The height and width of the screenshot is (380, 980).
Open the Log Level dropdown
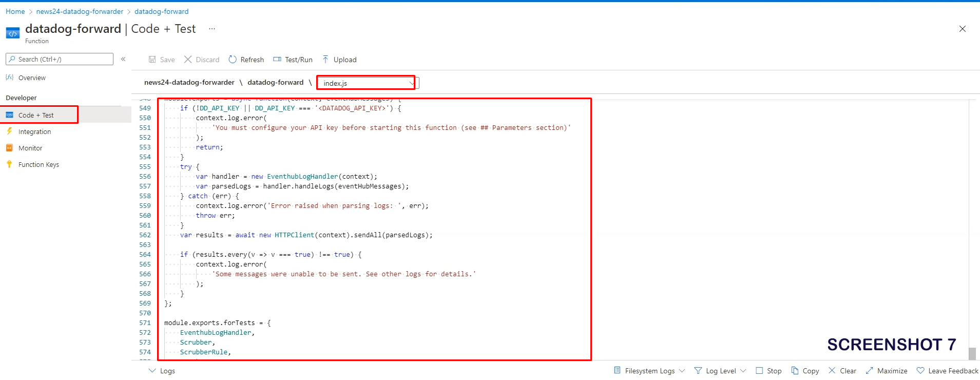[720, 371]
